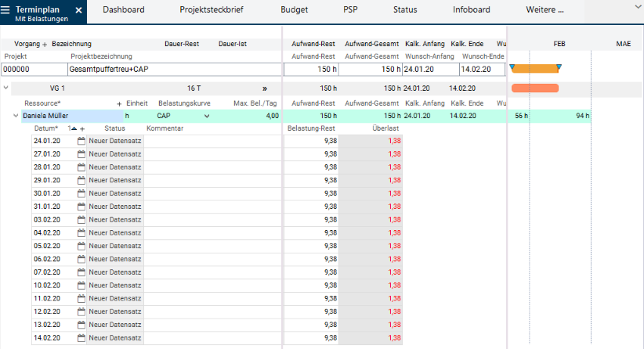This screenshot has height=349, width=644.
Task: Open the Weitere... menu
Action: pos(545,9)
